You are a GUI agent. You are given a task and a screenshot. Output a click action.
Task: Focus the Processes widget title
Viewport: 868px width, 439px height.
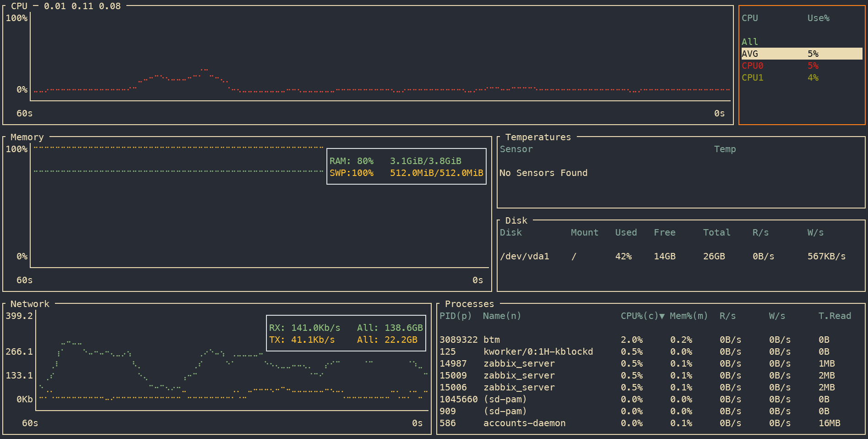[469, 304]
